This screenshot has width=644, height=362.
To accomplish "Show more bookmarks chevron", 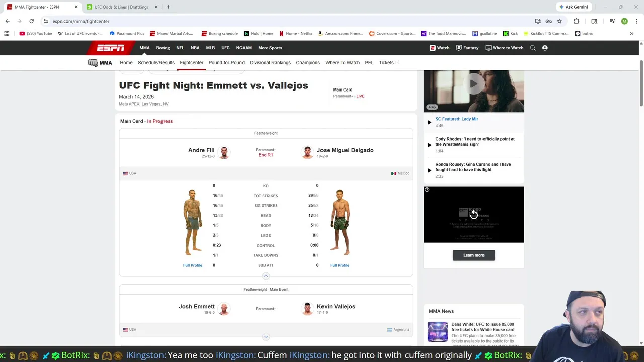I will point(631,33).
